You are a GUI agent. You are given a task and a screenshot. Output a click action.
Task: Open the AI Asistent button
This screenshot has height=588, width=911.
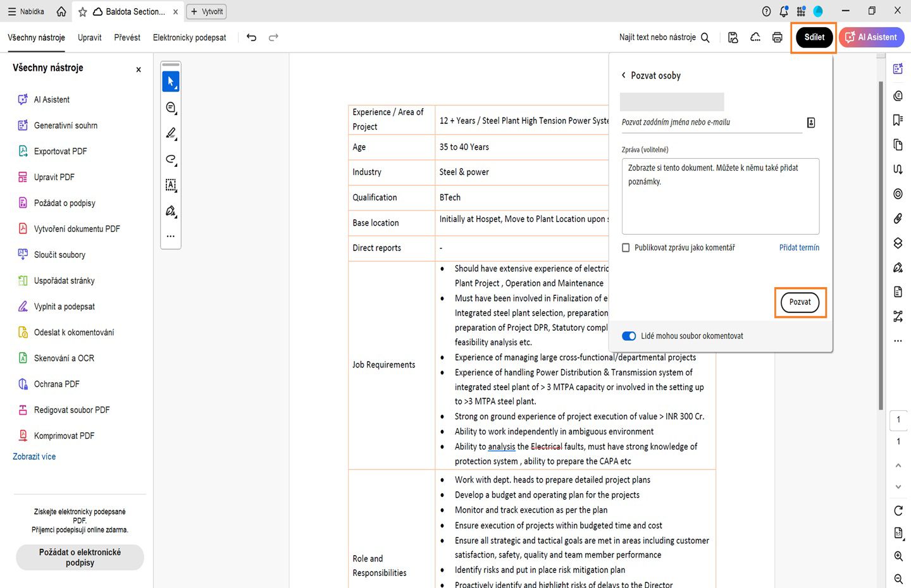[x=872, y=37]
